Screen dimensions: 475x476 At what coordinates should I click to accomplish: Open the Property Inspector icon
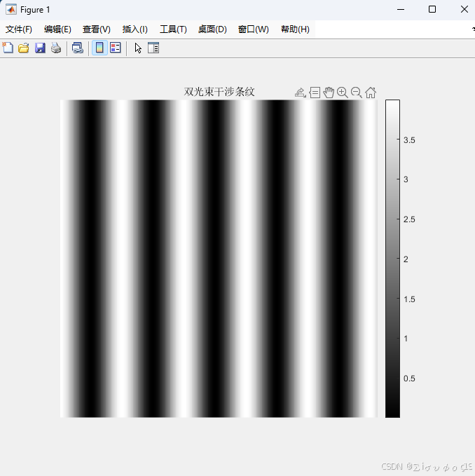(153, 48)
